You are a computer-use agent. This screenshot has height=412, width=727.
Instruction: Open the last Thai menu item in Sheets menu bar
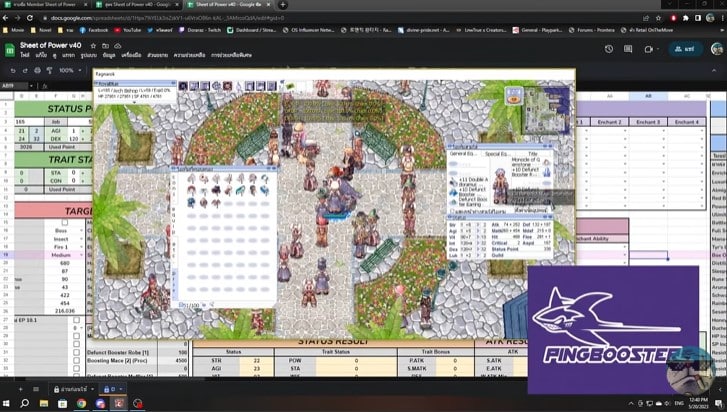pos(231,55)
